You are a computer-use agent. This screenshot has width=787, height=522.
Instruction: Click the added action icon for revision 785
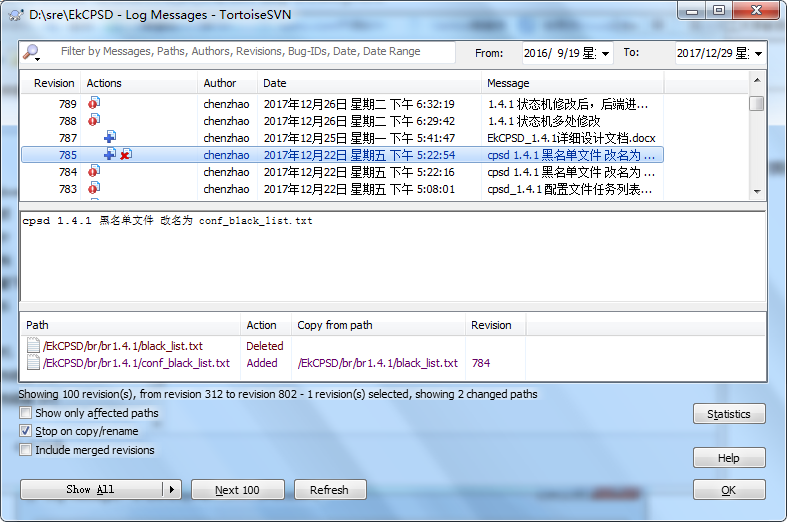(x=110, y=154)
